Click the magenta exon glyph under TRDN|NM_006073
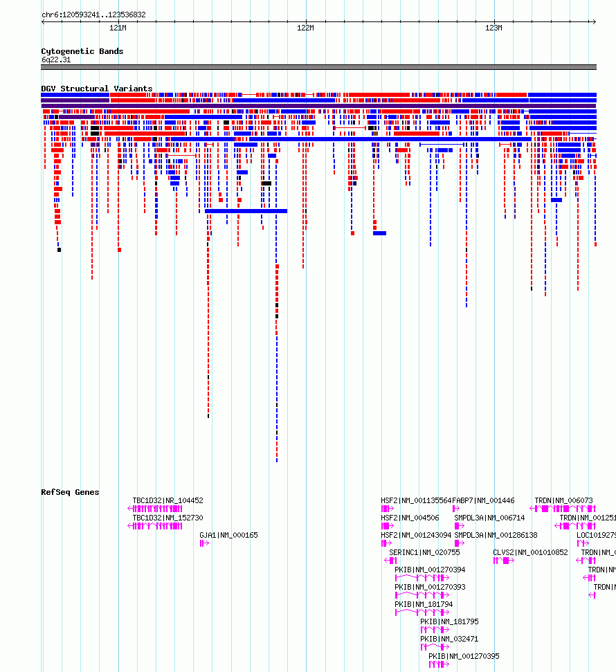Image resolution: width=616 pixels, height=672 pixels. (x=563, y=509)
